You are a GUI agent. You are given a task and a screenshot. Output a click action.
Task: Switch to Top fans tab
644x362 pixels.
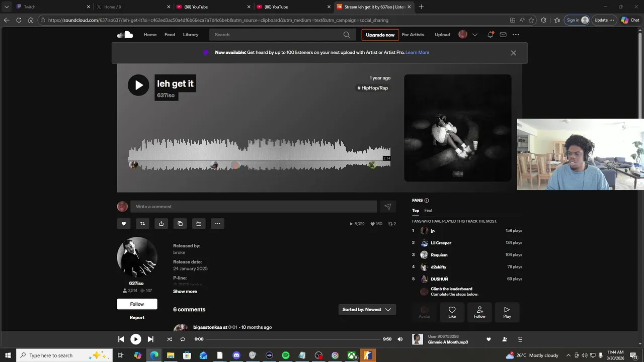[416, 211]
